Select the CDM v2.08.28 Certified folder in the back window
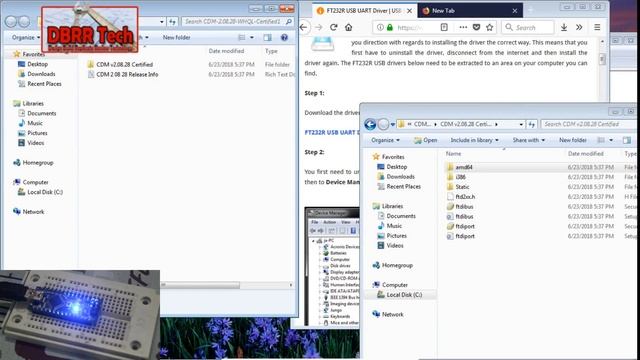640x360 pixels. tap(124, 64)
